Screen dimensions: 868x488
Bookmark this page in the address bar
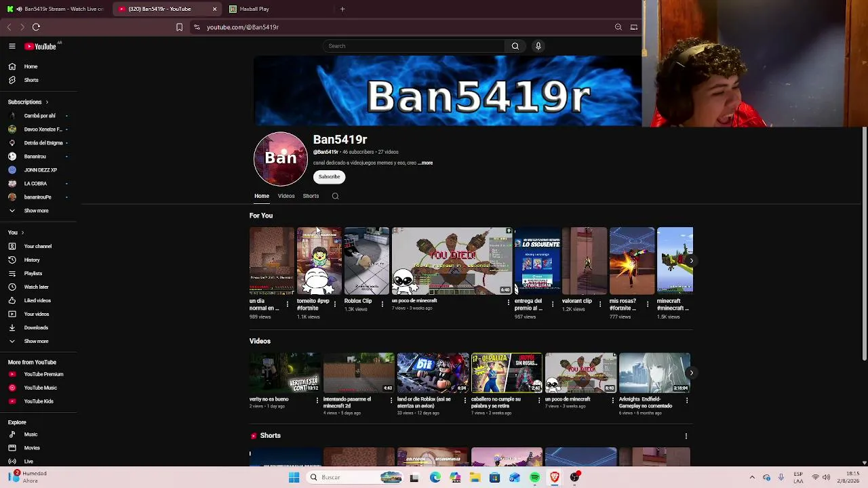[179, 27]
